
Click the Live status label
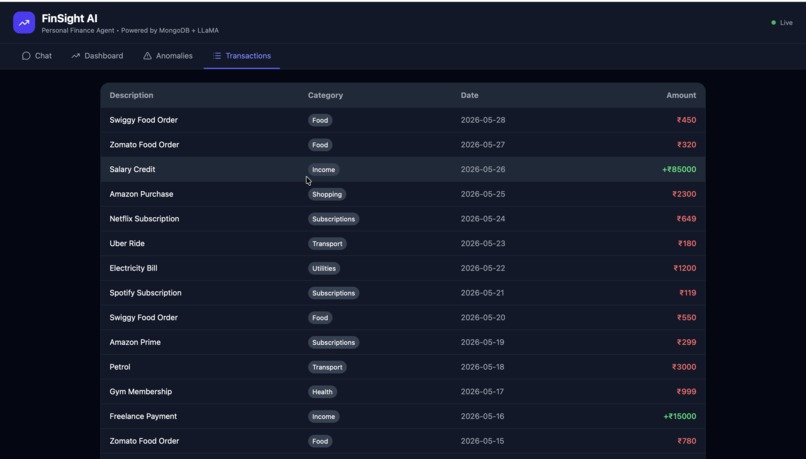786,23
